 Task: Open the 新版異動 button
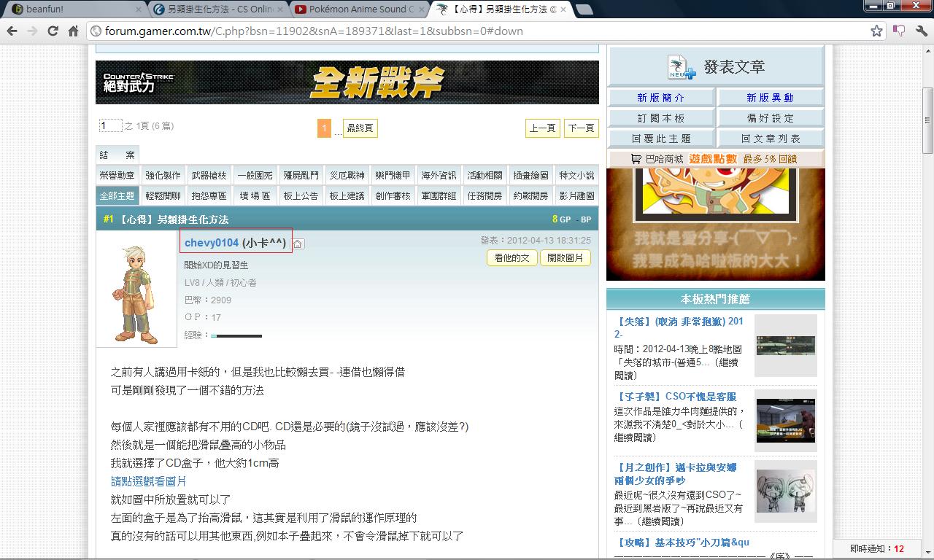(771, 97)
